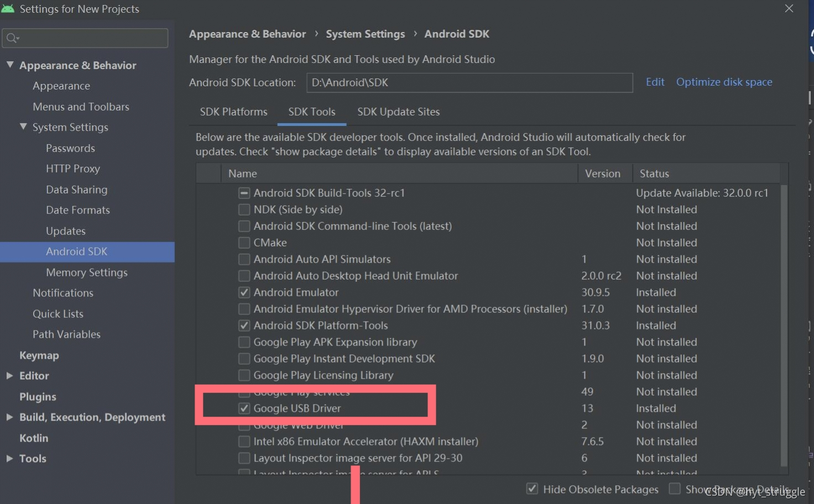The height and width of the screenshot is (504, 814).
Task: Collapse the System Settings tree node
Action: click(23, 127)
